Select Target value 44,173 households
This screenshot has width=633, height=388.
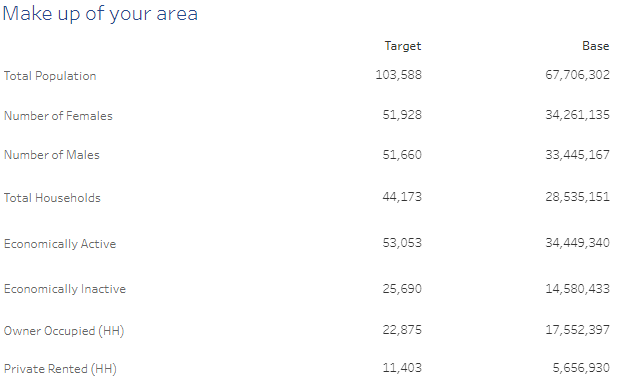(402, 197)
